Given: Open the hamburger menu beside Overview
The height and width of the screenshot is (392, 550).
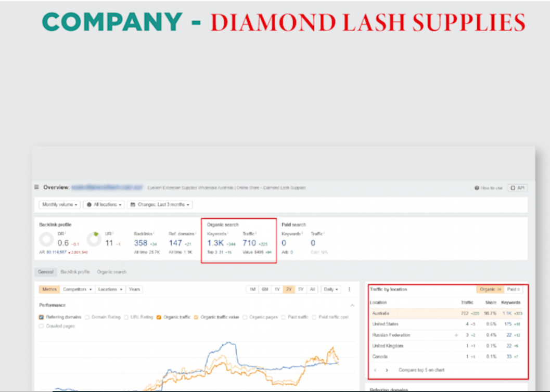Looking at the screenshot, I should coord(36,187).
